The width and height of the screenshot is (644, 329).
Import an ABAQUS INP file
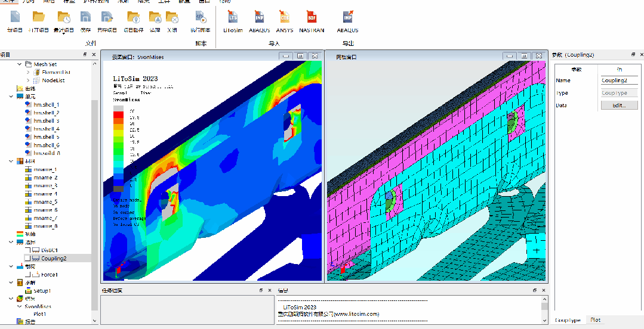pyautogui.click(x=259, y=17)
